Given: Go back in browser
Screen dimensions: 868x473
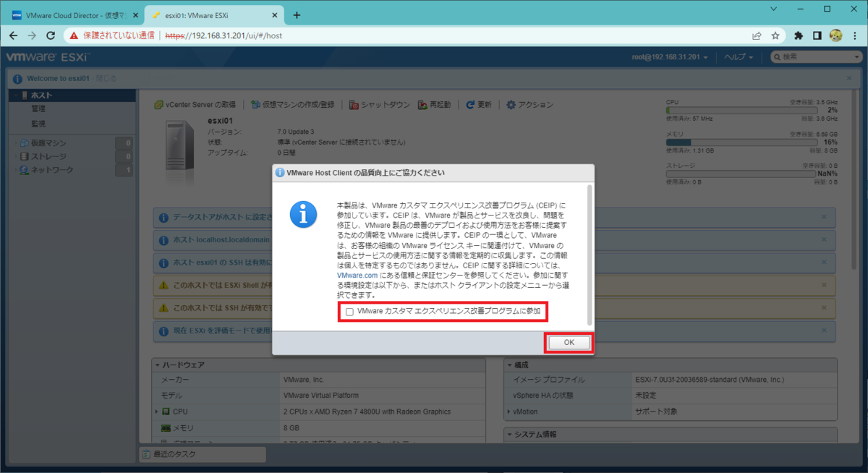Looking at the screenshot, I should [12, 35].
